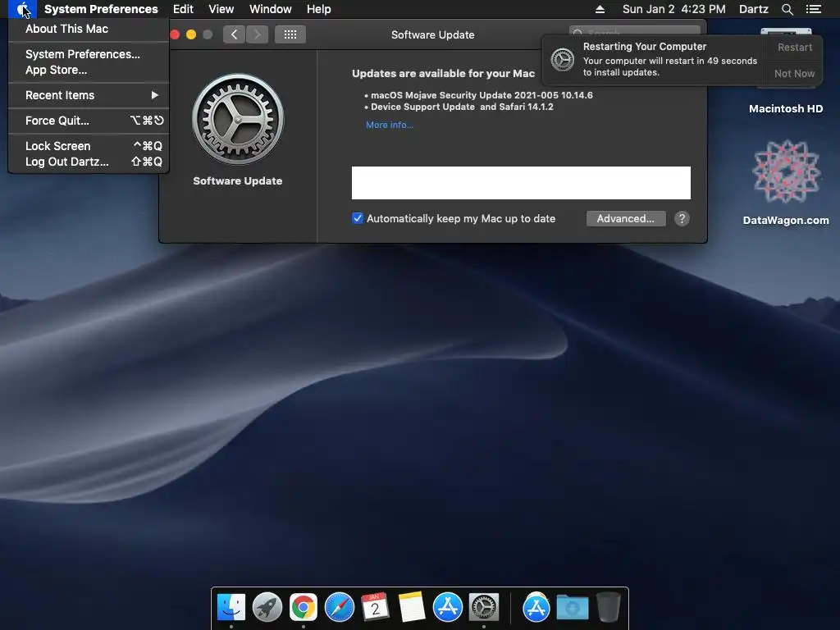Open Notification Center list icon

[x=814, y=9]
